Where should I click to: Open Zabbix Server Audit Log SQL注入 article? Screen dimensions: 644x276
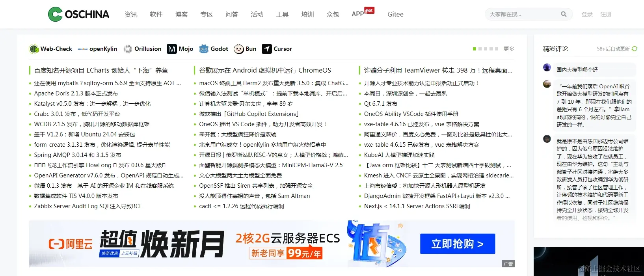pos(88,206)
